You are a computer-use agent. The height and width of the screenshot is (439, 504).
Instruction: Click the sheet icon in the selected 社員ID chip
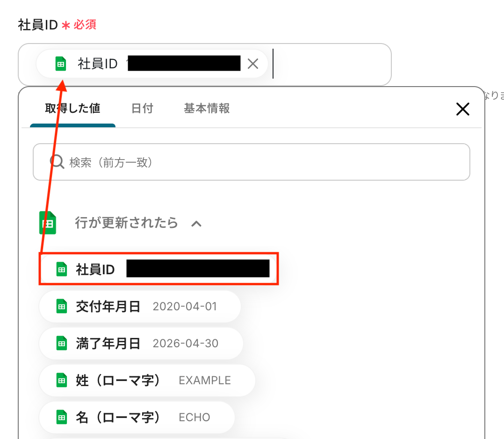point(61,63)
